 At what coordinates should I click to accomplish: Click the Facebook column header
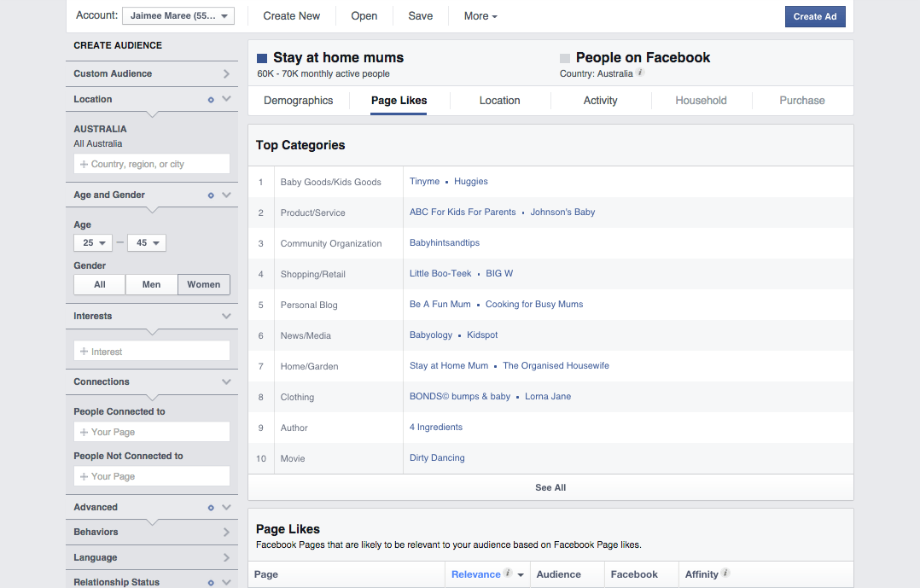point(633,574)
